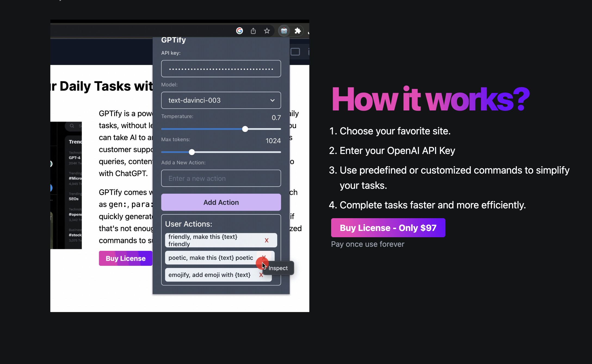Image resolution: width=592 pixels, height=364 pixels.
Task: Click Choose your favorite site step
Action: click(395, 131)
